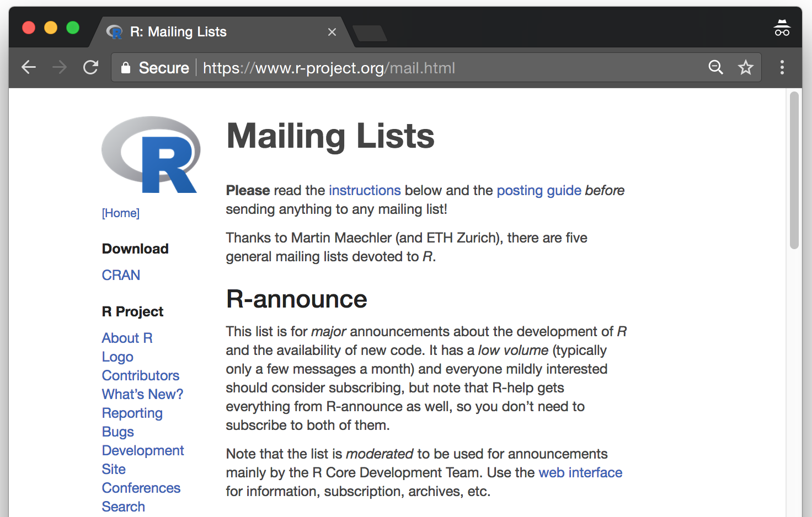Click the yellow minimize window button

click(x=51, y=28)
